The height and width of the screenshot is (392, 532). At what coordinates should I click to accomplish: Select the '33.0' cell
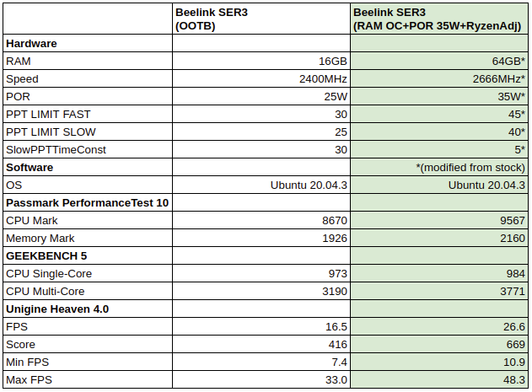pos(261,379)
